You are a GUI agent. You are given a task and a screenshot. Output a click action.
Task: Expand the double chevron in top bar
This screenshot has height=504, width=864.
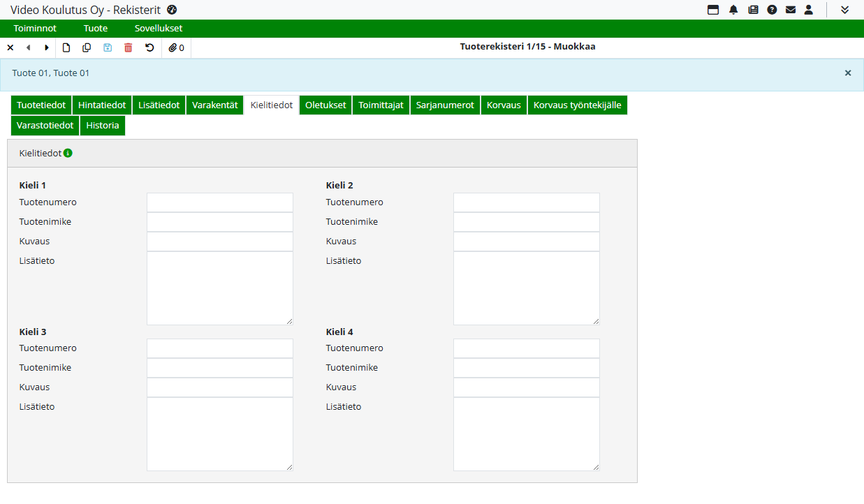[844, 10]
